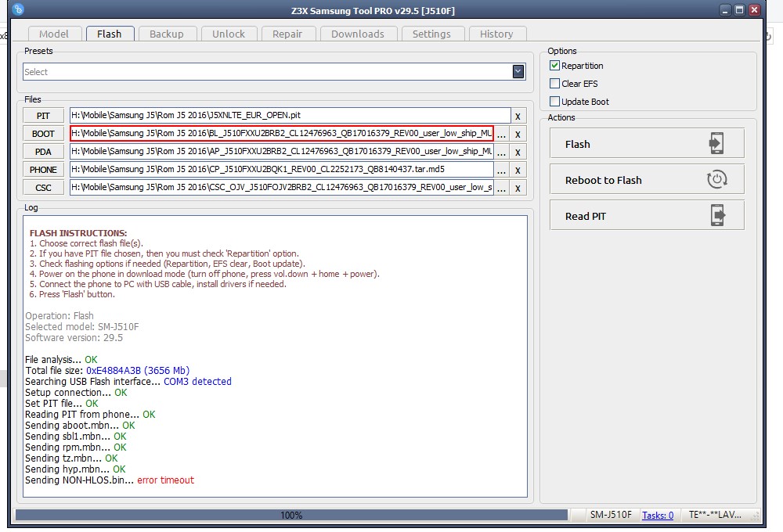The height and width of the screenshot is (532, 783).
Task: Click the PIT file button
Action: (43, 116)
